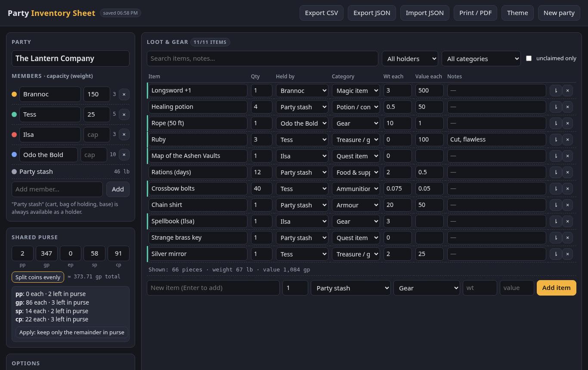The width and height of the screenshot is (588, 370).
Task: Apply: keep only the remainder in purse
Action: tap(72, 332)
